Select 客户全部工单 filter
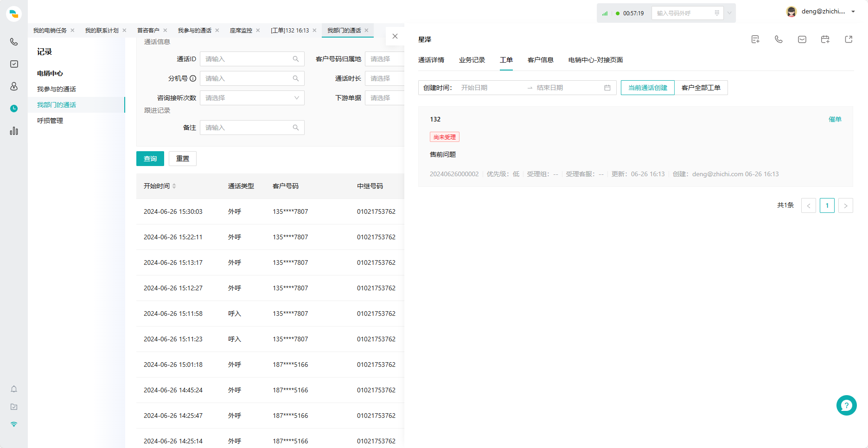 point(701,88)
